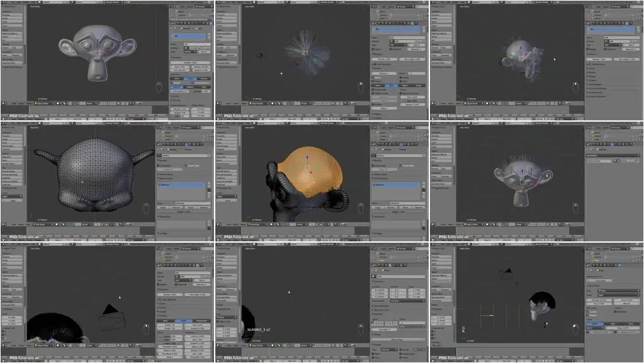Click the blue particle system entry in the hair-burst frame
This screenshot has width=644, height=363.
[x=397, y=29]
